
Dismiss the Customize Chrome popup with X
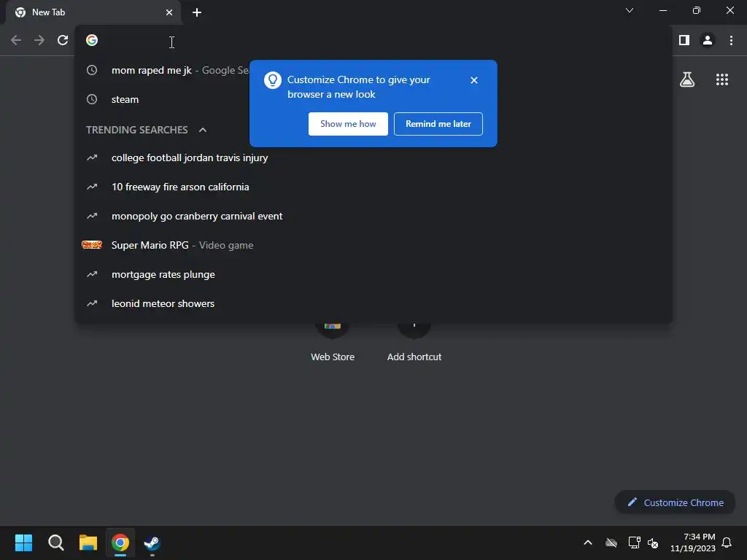pos(473,80)
